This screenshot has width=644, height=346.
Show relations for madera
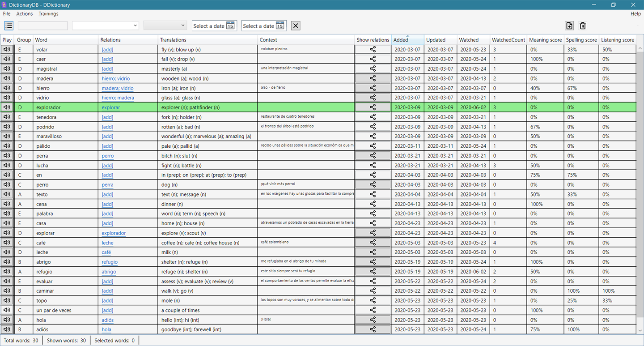coord(373,78)
